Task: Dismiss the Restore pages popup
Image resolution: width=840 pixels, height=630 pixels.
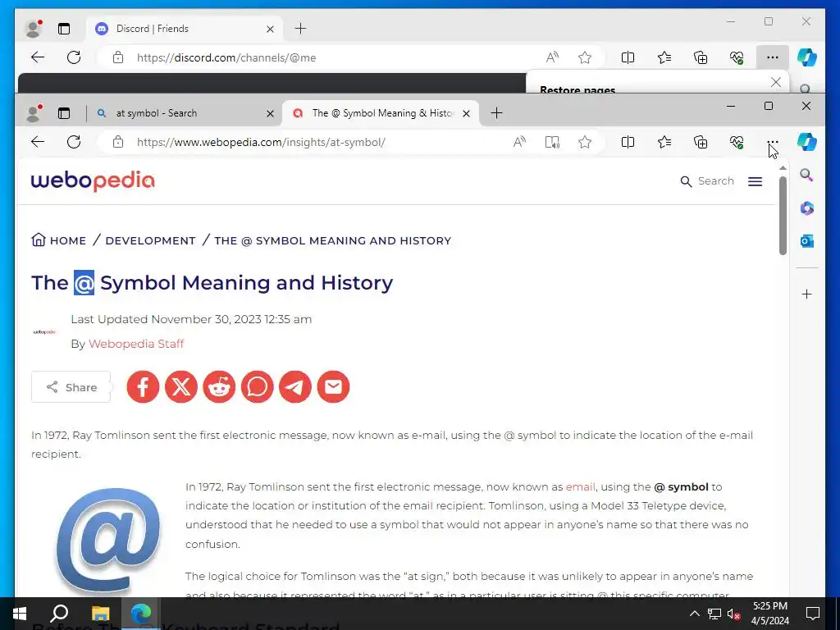Action: click(x=776, y=82)
